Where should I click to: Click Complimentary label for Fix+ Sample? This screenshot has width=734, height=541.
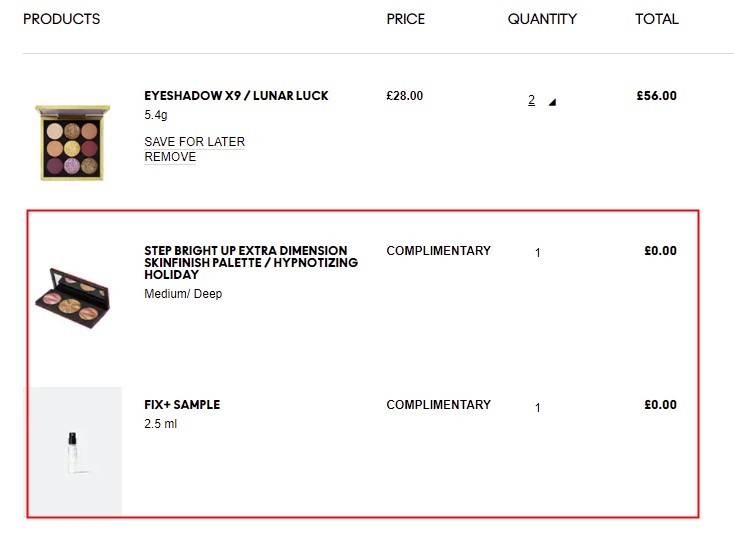pos(439,405)
